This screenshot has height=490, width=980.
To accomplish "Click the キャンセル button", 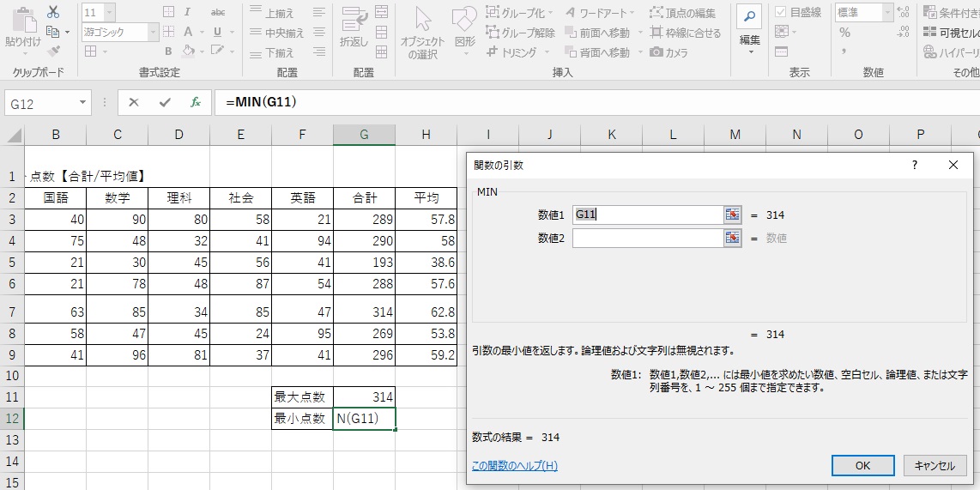I will (x=935, y=465).
